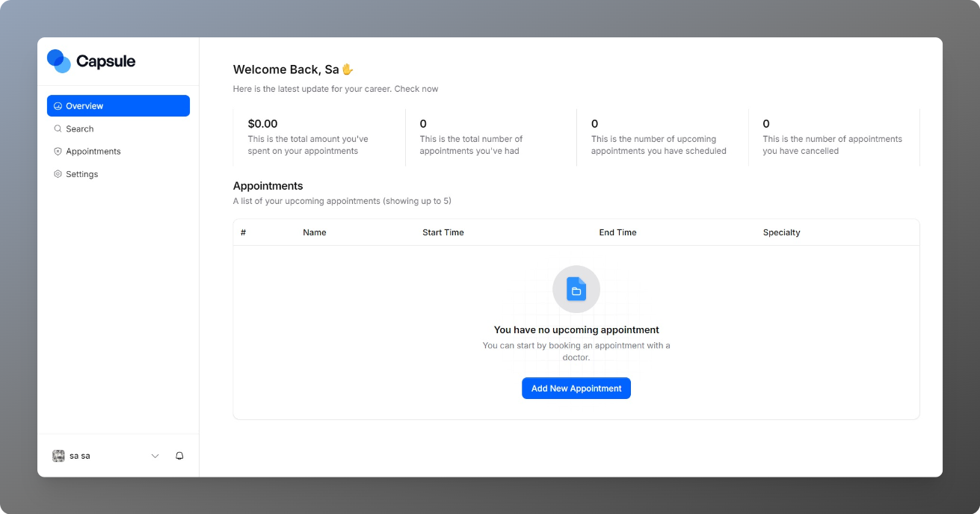Select the Overview chart icon in sidebar
This screenshot has height=514, width=980.
point(58,105)
